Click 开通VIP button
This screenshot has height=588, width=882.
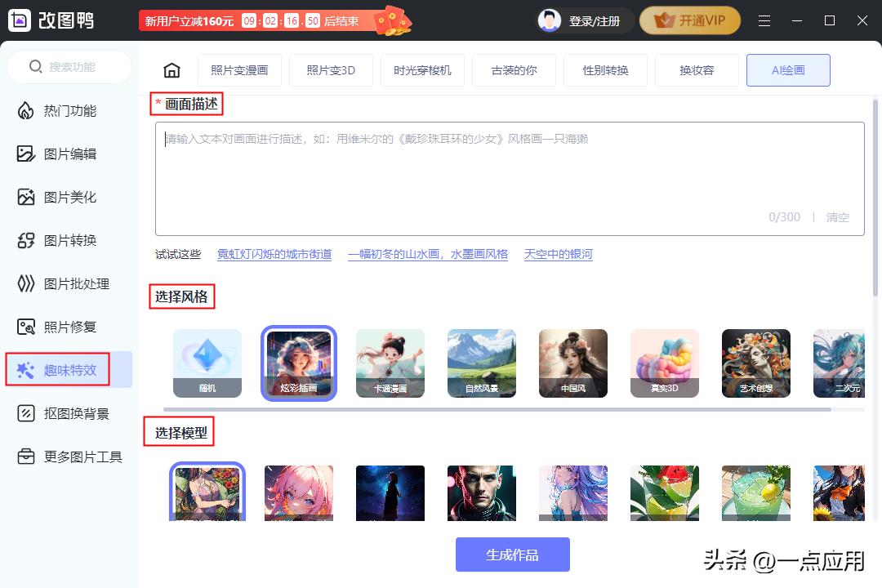point(690,20)
